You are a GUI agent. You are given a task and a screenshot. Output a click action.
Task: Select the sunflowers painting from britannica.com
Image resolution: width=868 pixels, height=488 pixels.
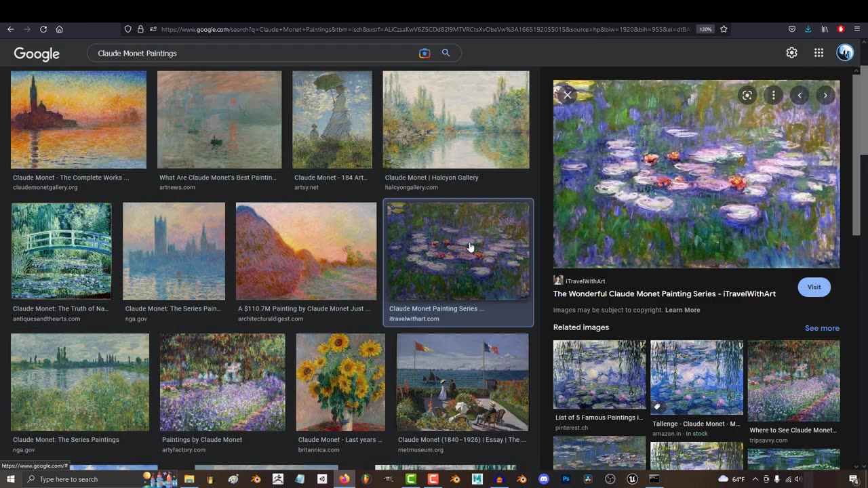pyautogui.click(x=340, y=382)
